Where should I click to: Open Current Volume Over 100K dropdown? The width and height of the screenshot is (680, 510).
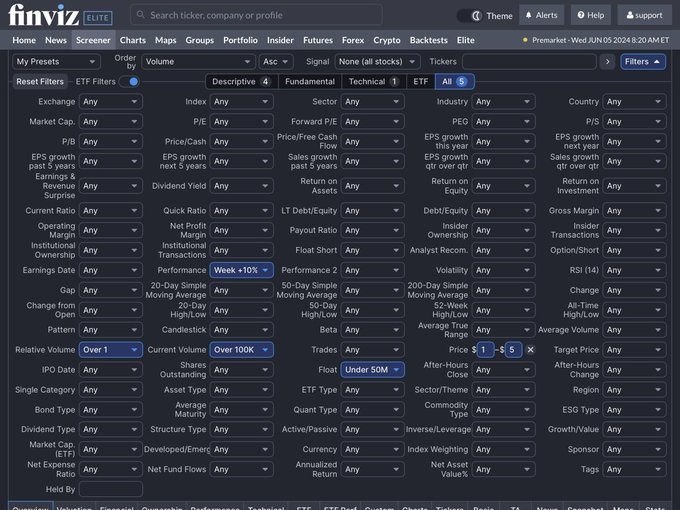(x=242, y=350)
